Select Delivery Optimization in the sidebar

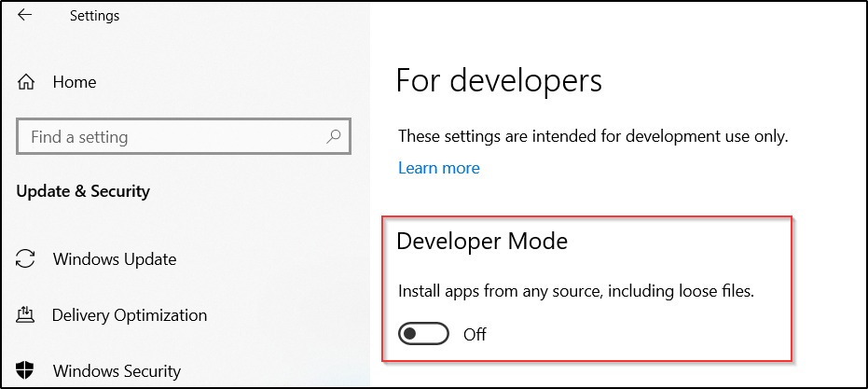[130, 314]
